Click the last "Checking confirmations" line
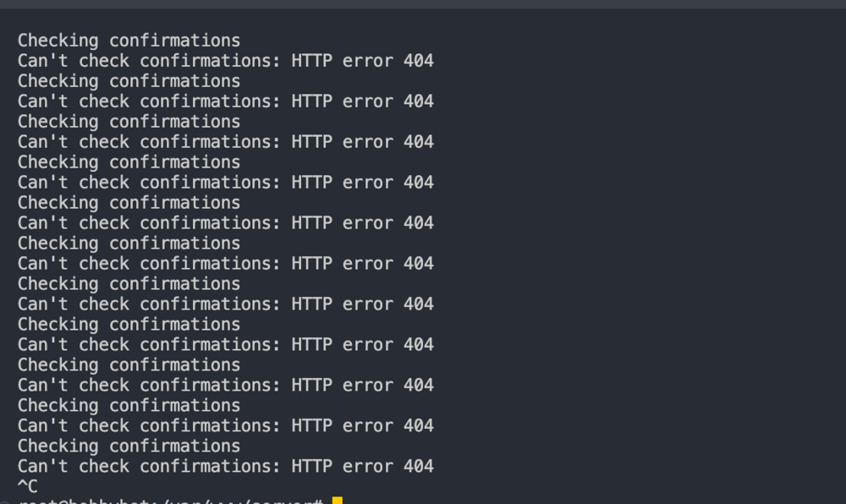The height and width of the screenshot is (504, 846). tap(129, 446)
